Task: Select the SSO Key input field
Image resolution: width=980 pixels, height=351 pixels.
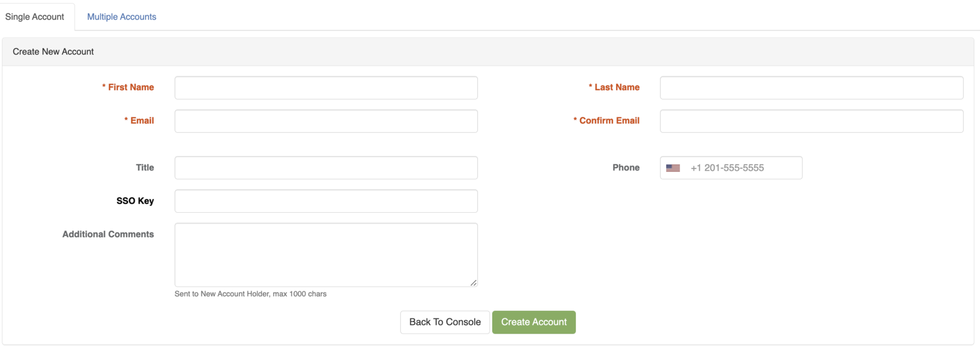Action: (x=326, y=201)
